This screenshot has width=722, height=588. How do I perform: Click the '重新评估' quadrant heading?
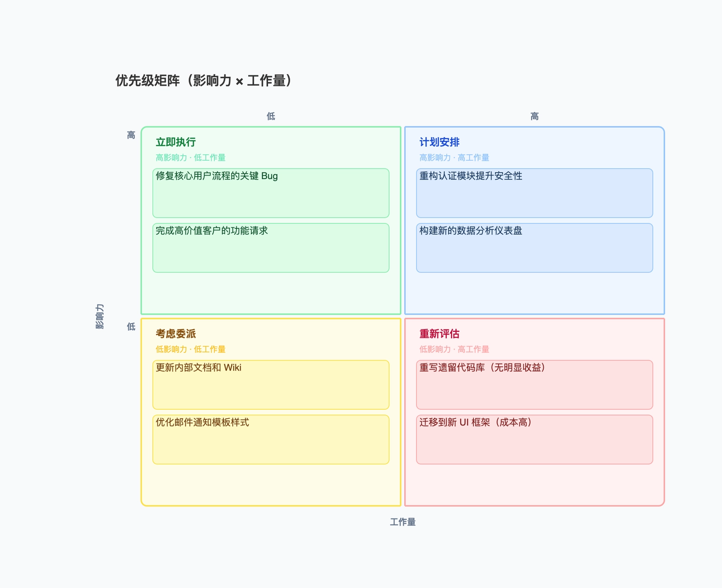[x=440, y=333]
